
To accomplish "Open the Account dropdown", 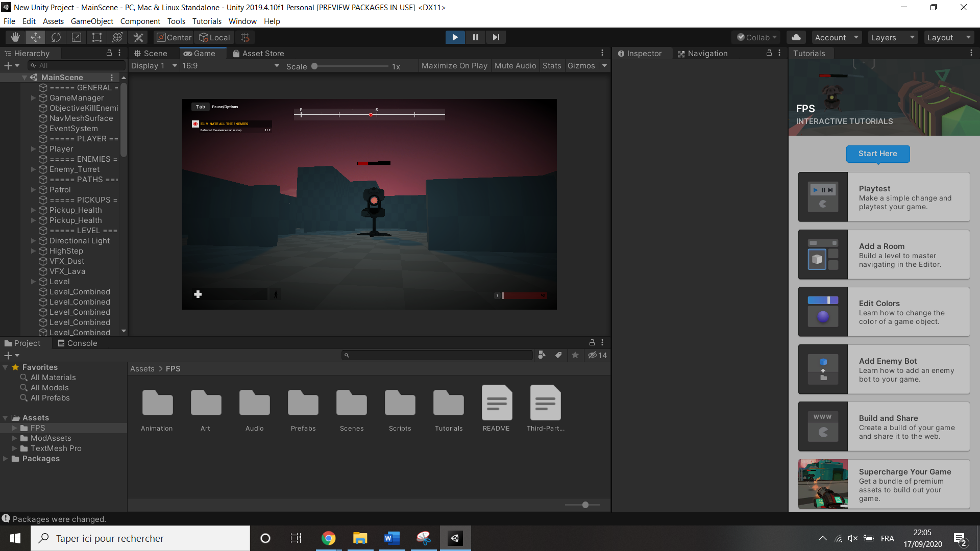I will [x=836, y=37].
